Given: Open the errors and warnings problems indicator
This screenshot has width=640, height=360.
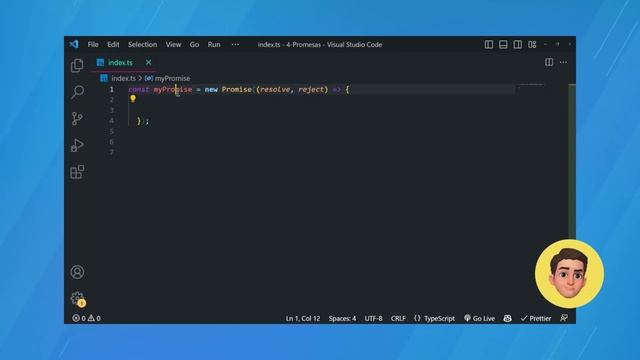Looking at the screenshot, I should (x=86, y=318).
